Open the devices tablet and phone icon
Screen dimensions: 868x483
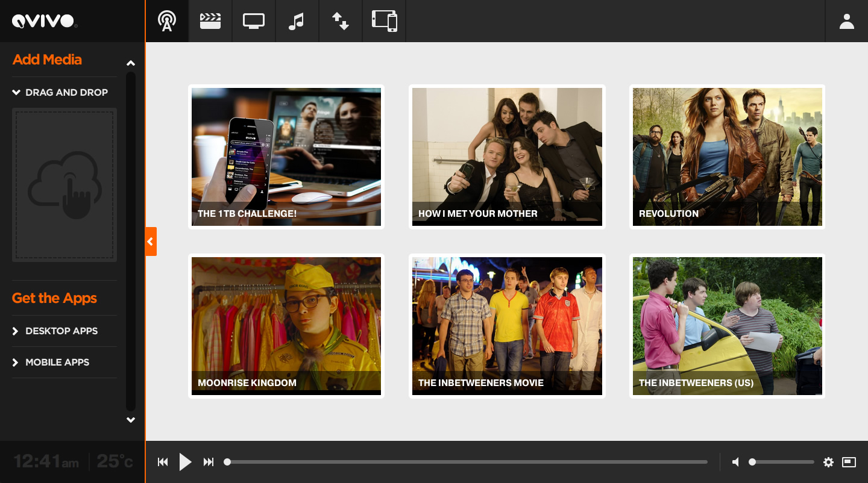point(385,21)
